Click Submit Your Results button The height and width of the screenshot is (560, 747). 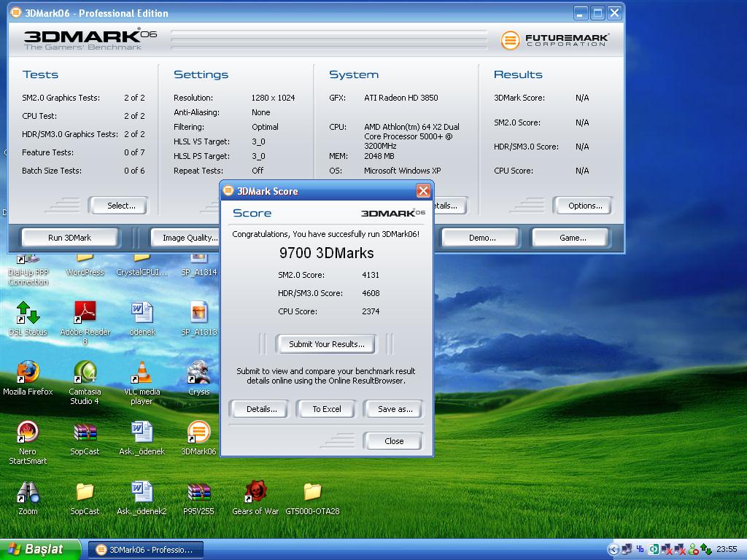click(327, 344)
